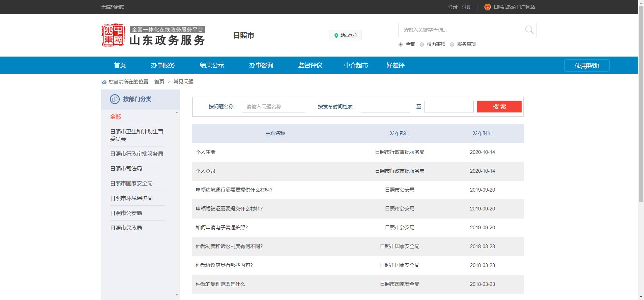
Task: Click the national emblem icon at top
Action: click(x=487, y=7)
